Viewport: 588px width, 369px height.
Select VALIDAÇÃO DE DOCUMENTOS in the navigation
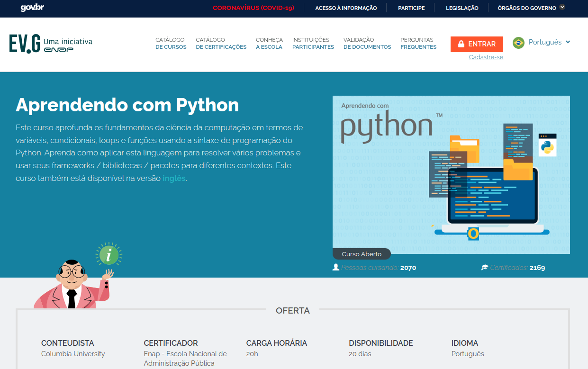367,43
